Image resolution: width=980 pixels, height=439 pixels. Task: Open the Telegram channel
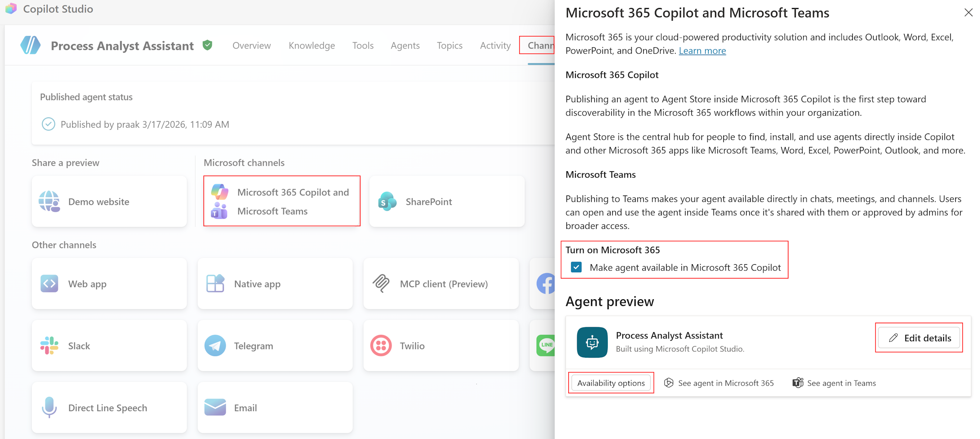[x=275, y=346]
